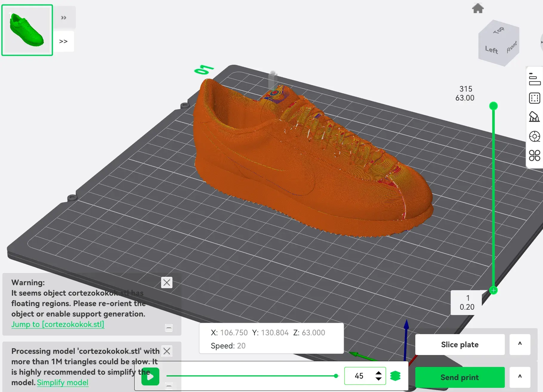This screenshot has width=543, height=392.
Task: Click the Slice plate button
Action: coord(460,345)
